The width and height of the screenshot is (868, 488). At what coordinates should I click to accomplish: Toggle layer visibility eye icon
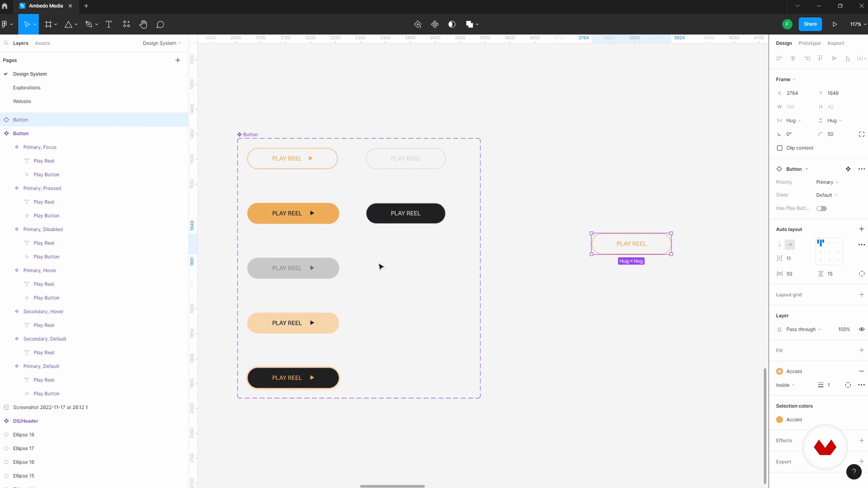862,329
